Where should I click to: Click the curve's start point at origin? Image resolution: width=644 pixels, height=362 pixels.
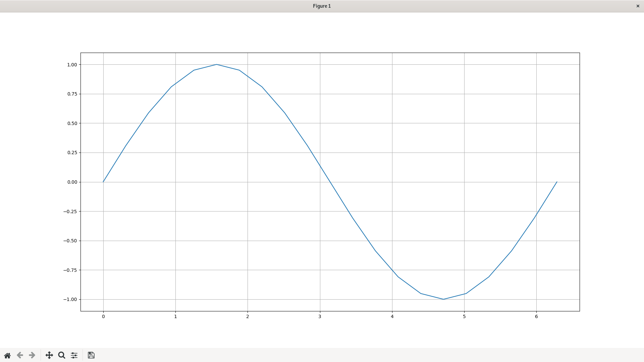point(103,182)
